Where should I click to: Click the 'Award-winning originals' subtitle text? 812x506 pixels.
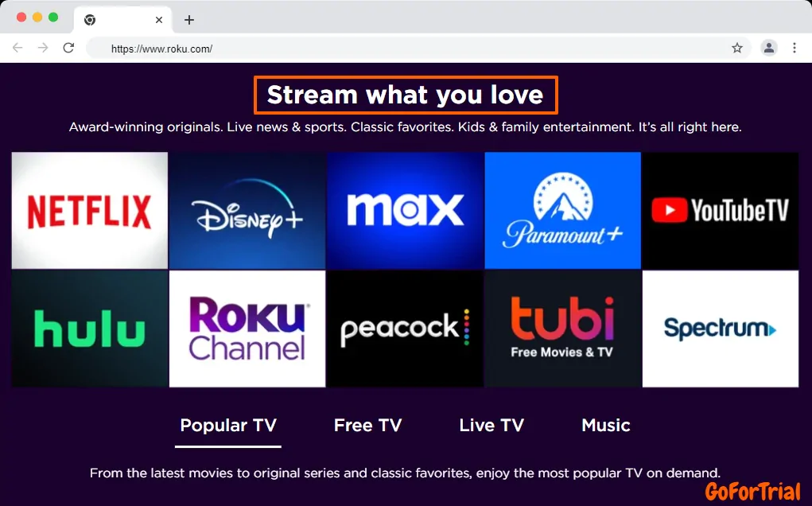405,127
